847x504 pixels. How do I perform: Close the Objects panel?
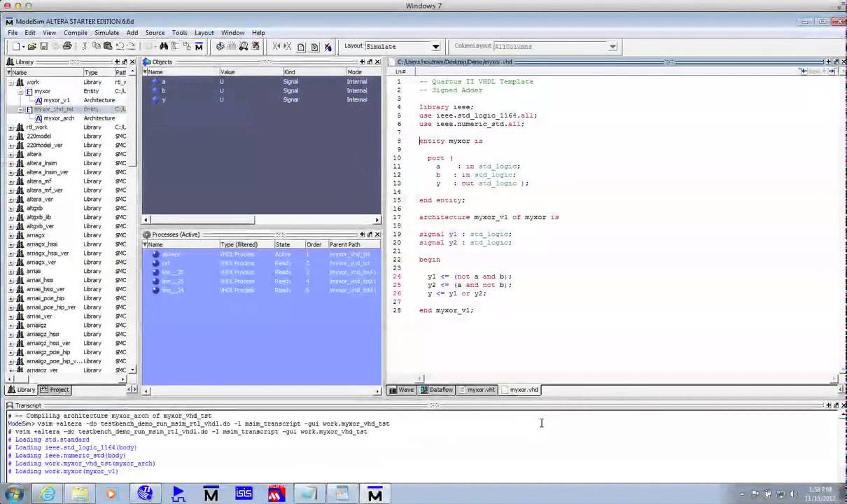[x=377, y=62]
